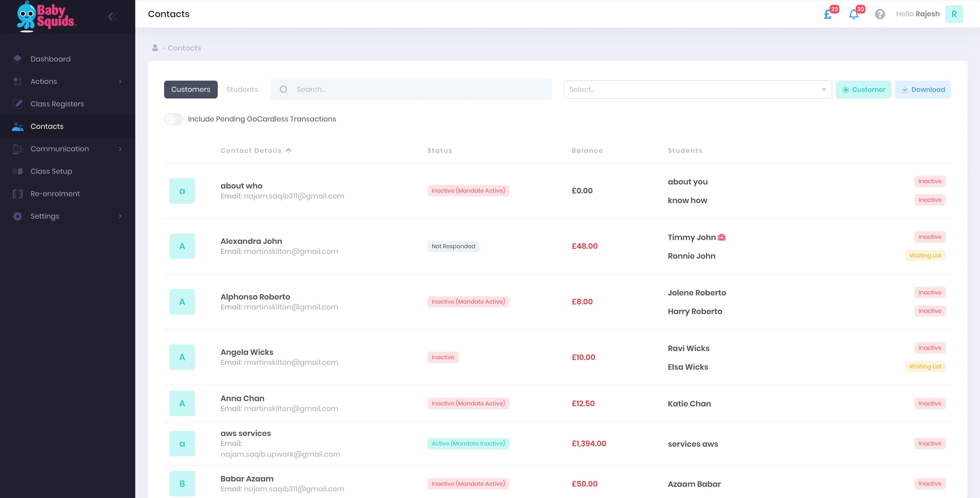Expand the Settings sidebar menu
The width and height of the screenshot is (980, 498).
coord(45,216)
